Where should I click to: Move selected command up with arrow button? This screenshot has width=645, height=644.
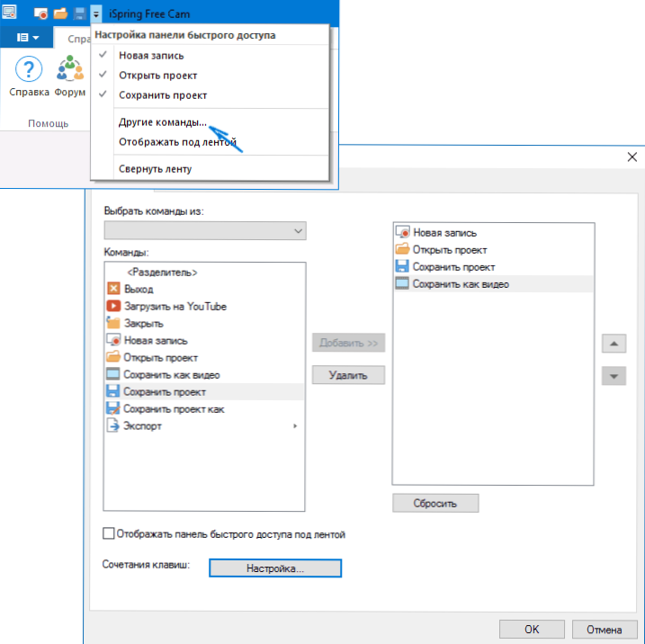614,344
